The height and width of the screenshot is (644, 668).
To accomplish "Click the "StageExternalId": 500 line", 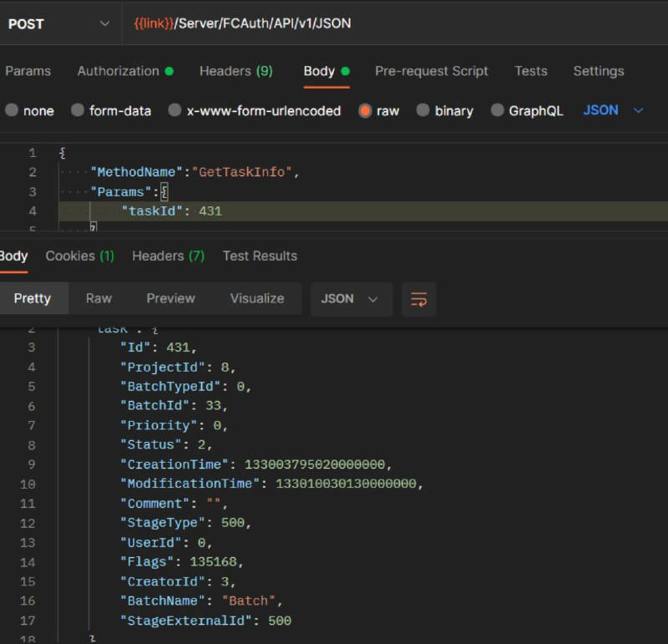I will (x=205, y=621).
